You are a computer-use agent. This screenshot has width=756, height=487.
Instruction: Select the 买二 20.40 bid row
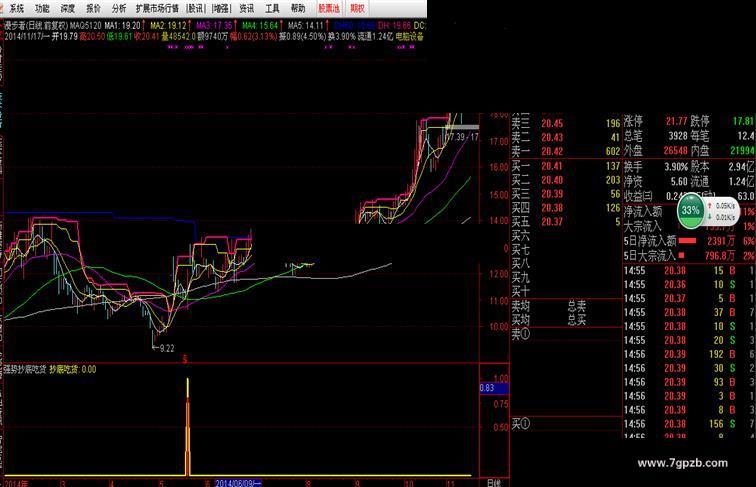(x=566, y=180)
